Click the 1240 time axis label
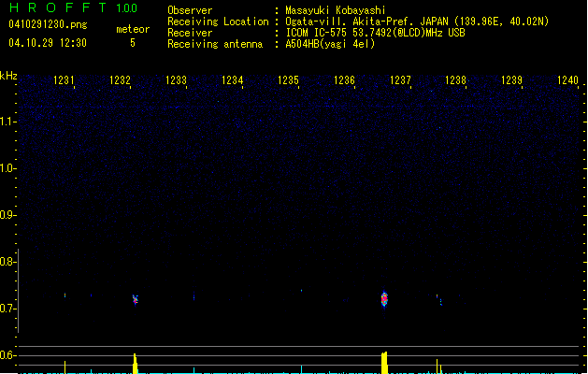588x374 pixels. 567,80
